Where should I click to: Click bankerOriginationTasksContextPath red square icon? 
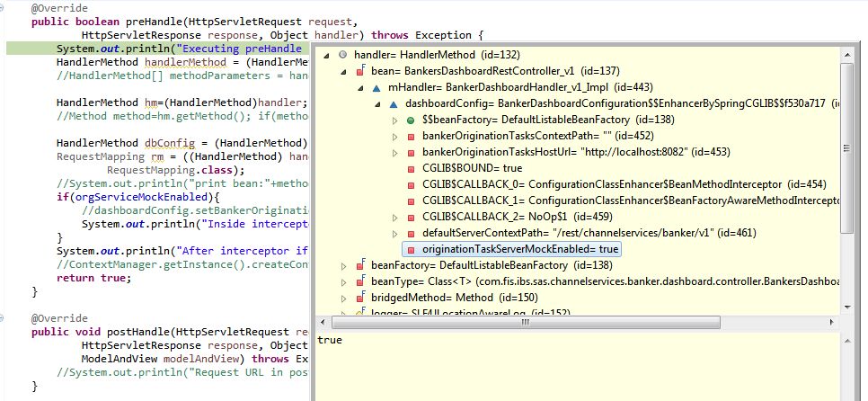coord(411,137)
